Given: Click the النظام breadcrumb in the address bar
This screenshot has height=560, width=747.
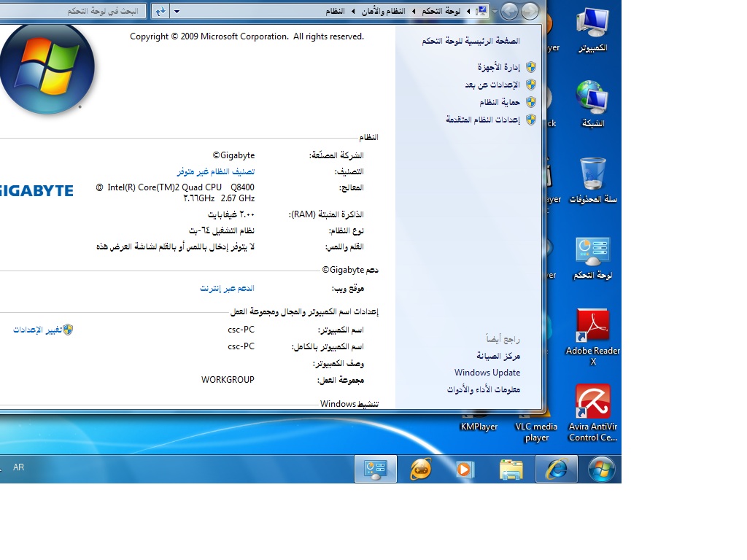Looking at the screenshot, I should 336,11.
